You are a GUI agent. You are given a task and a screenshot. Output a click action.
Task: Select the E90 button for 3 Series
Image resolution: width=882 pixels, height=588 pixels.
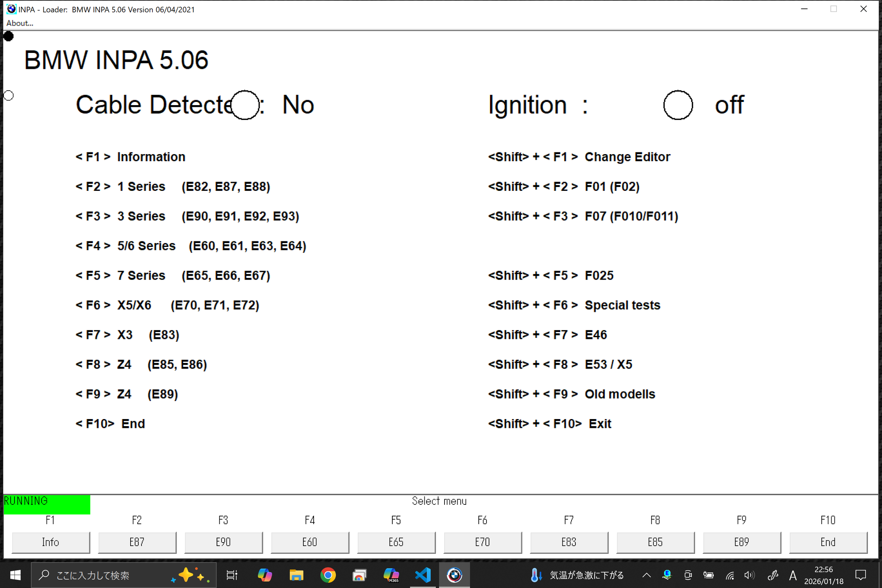pos(224,542)
